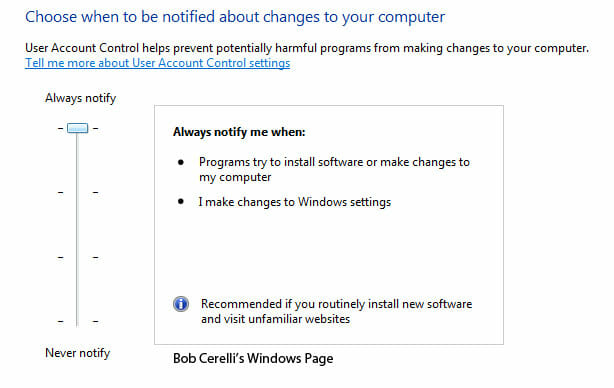Click the page heading about notification changes
The image size is (614, 388).
tap(235, 17)
